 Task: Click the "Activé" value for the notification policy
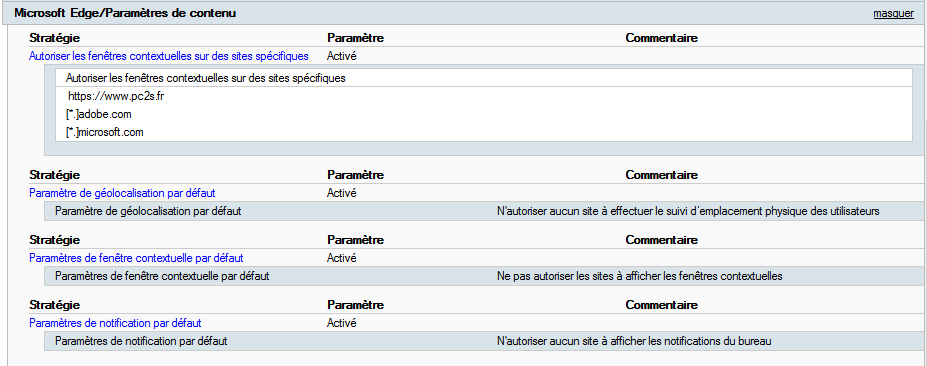point(341,323)
